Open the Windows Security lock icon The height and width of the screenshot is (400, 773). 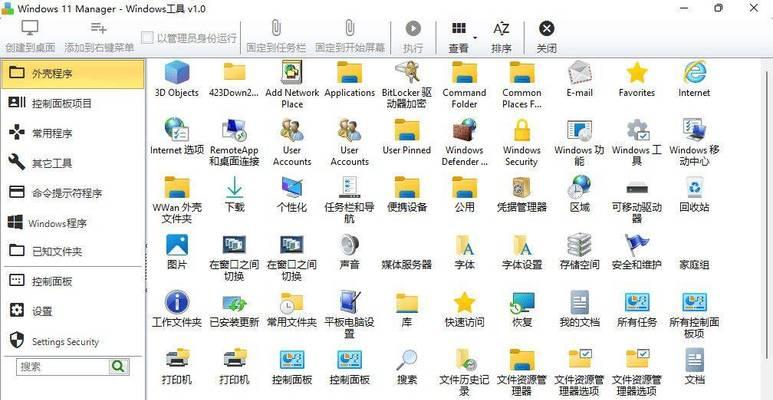coord(522,130)
